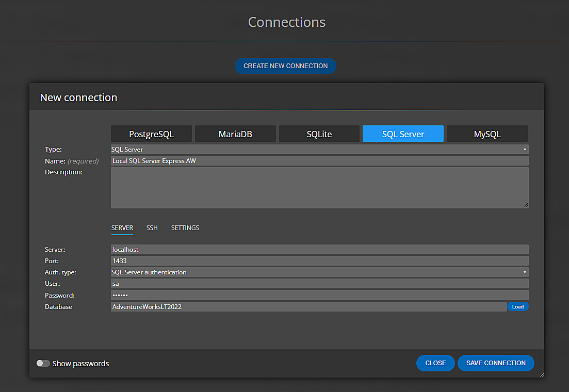The width and height of the screenshot is (569, 392).
Task: Close the New connection dialog with CLOSE
Action: coord(435,363)
